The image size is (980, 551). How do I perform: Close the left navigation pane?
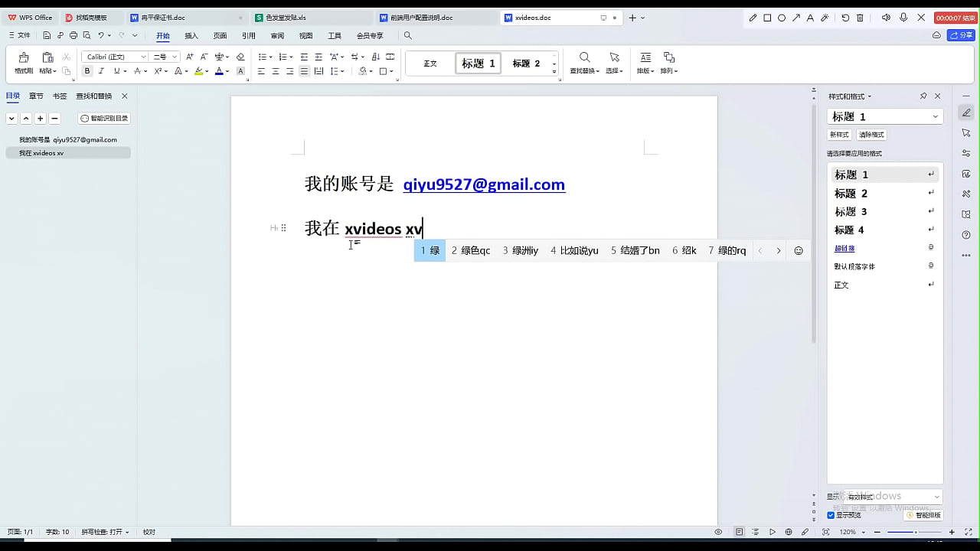click(125, 96)
